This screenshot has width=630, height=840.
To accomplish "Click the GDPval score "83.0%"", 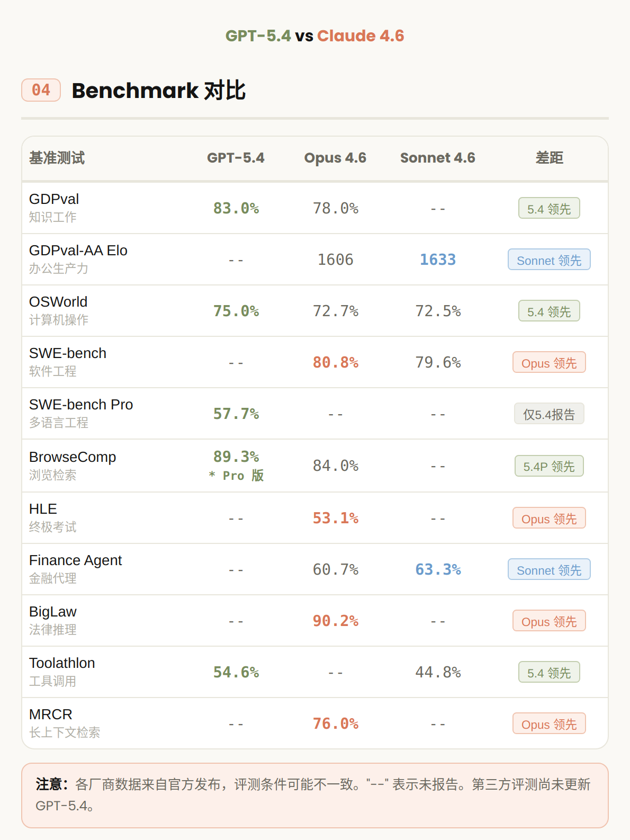I will (236, 208).
